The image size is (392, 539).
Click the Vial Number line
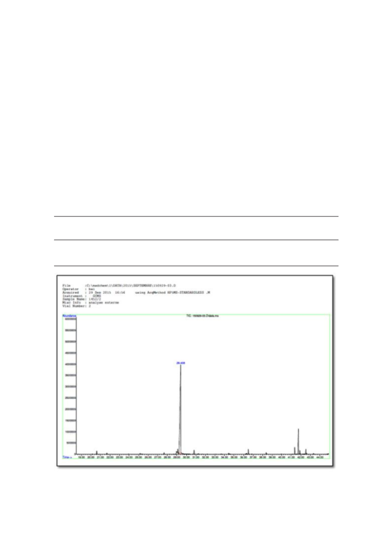(77, 306)
